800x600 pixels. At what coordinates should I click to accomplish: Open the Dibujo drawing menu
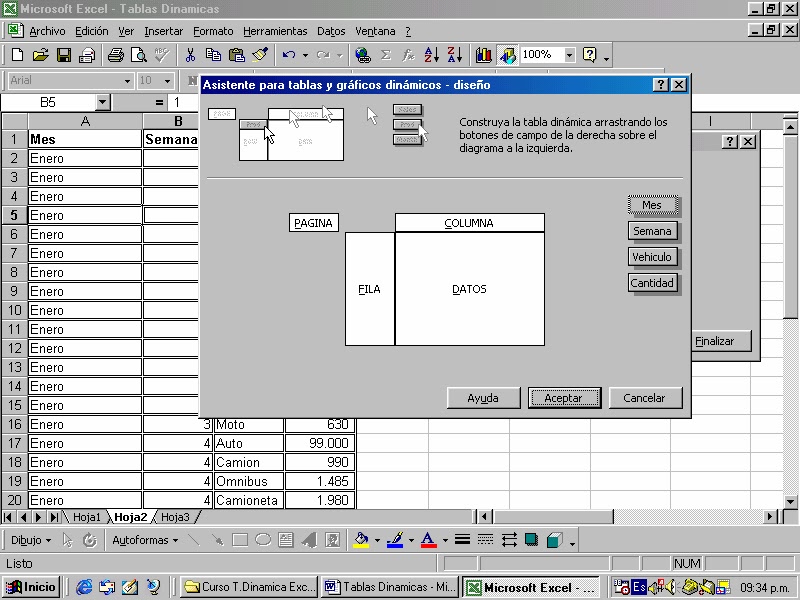[x=31, y=540]
